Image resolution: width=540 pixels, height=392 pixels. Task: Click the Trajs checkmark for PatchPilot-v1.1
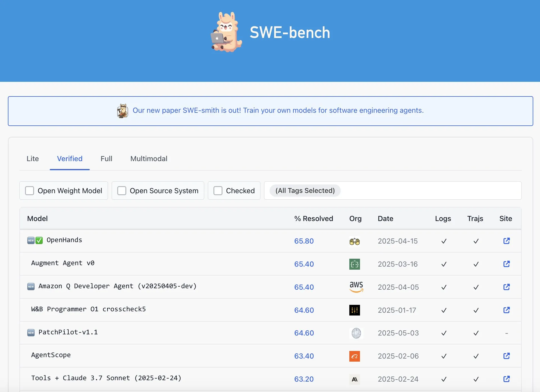[476, 333]
